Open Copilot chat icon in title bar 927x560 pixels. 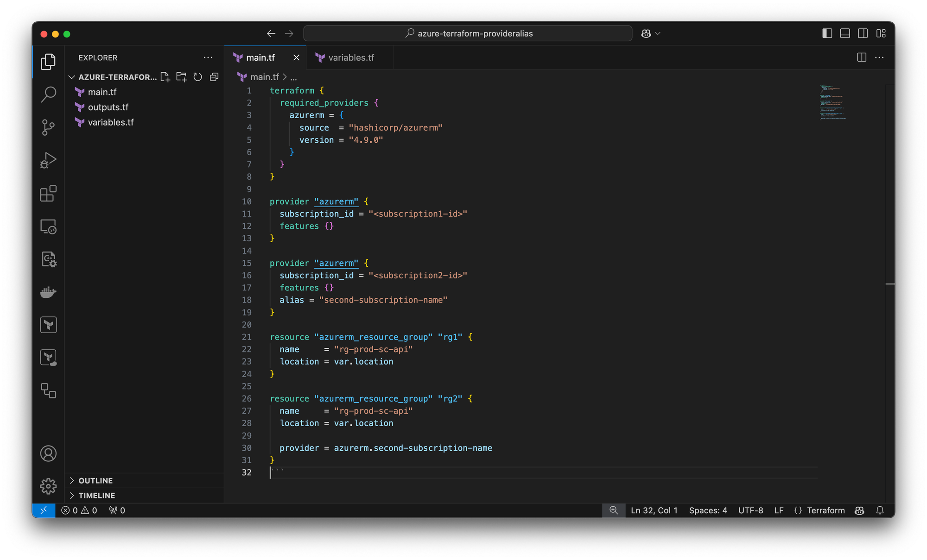pos(646,33)
